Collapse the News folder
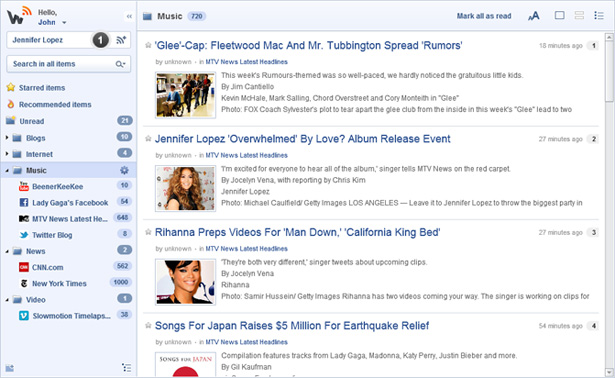The width and height of the screenshot is (615, 378). [x=7, y=251]
